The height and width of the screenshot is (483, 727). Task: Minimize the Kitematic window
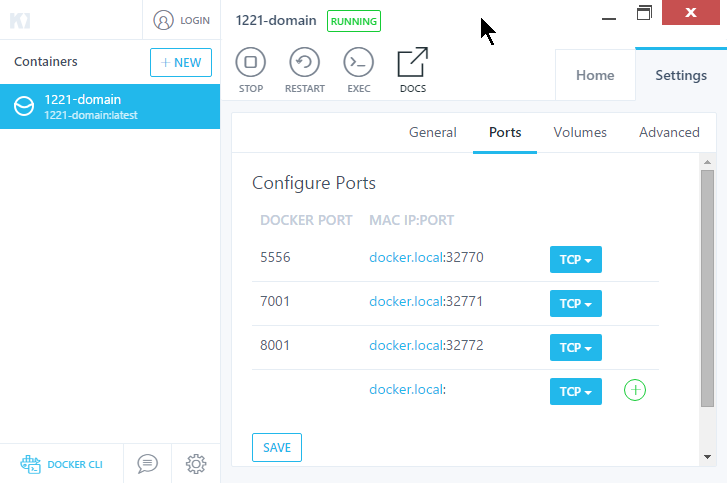coord(609,19)
